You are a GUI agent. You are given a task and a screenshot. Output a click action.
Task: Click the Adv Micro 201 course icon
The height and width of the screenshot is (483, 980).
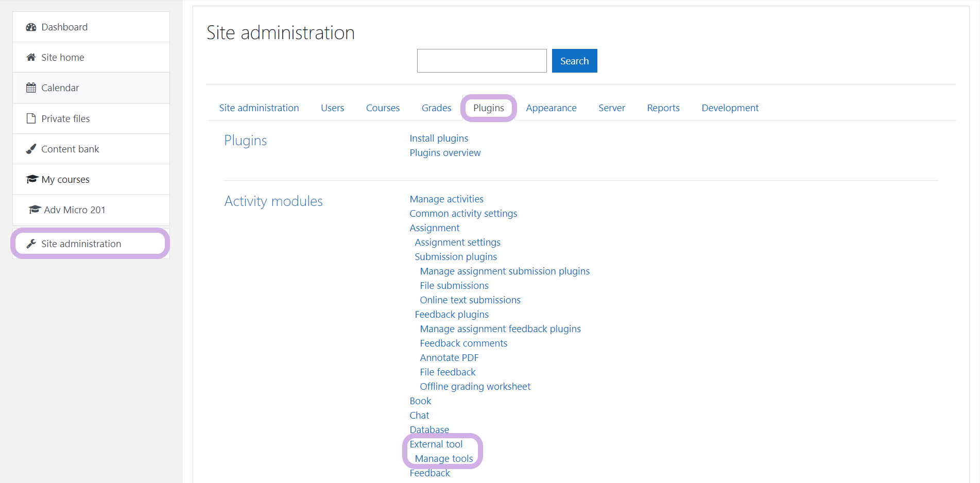[x=35, y=210]
